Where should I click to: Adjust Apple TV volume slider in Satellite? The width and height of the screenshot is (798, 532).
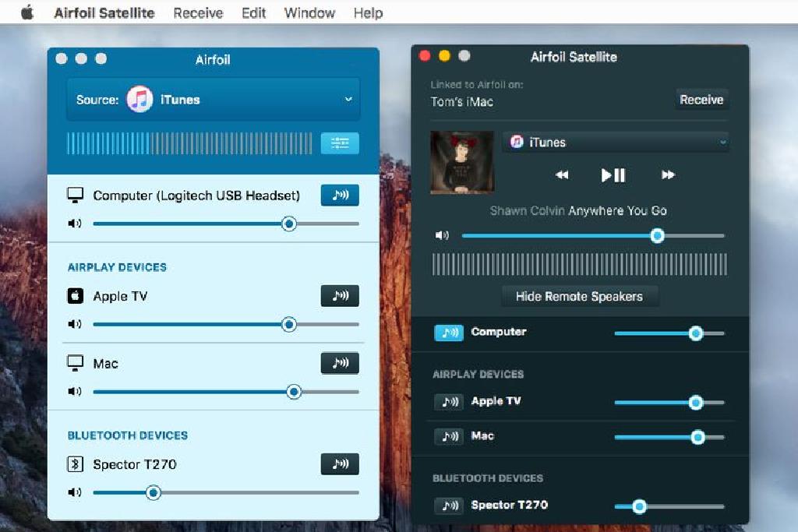pos(669,402)
